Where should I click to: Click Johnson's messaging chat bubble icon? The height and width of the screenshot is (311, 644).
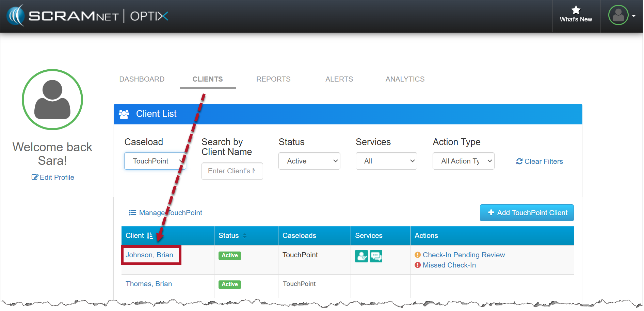point(376,256)
